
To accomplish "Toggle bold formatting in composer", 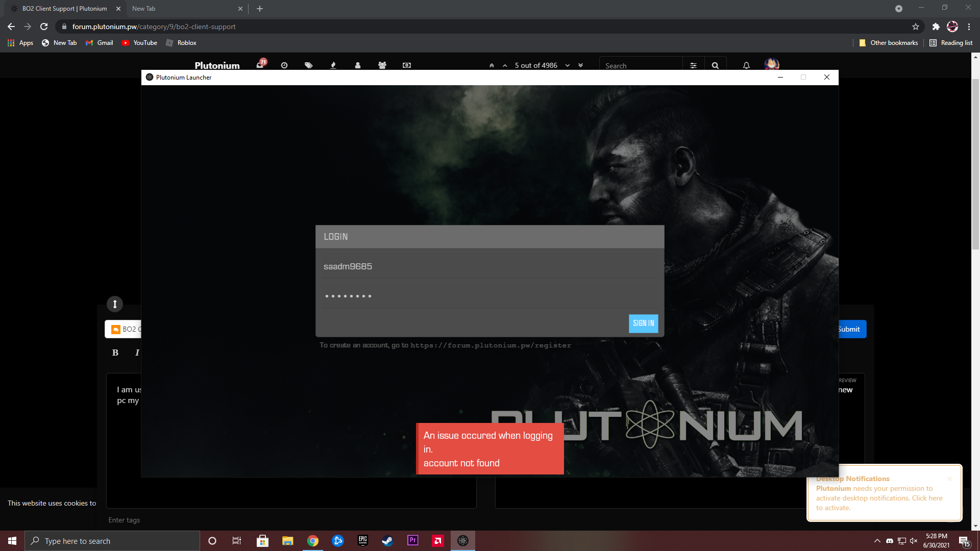I will (115, 353).
